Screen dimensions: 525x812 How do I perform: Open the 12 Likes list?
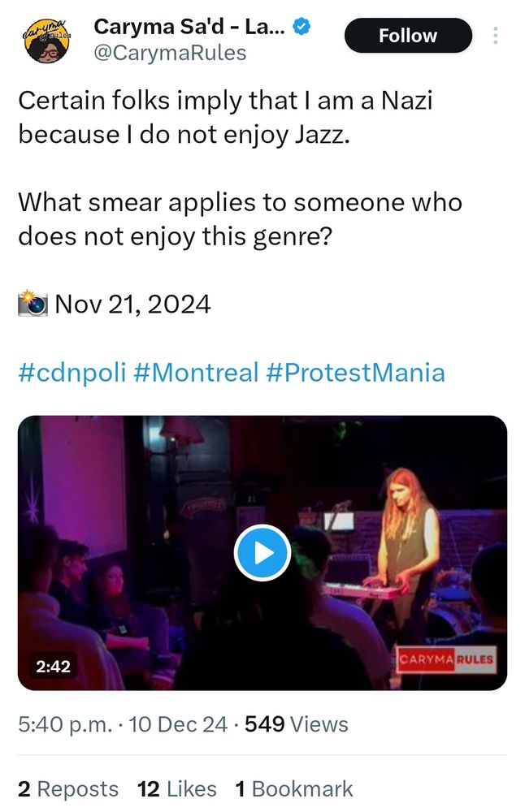[175, 787]
